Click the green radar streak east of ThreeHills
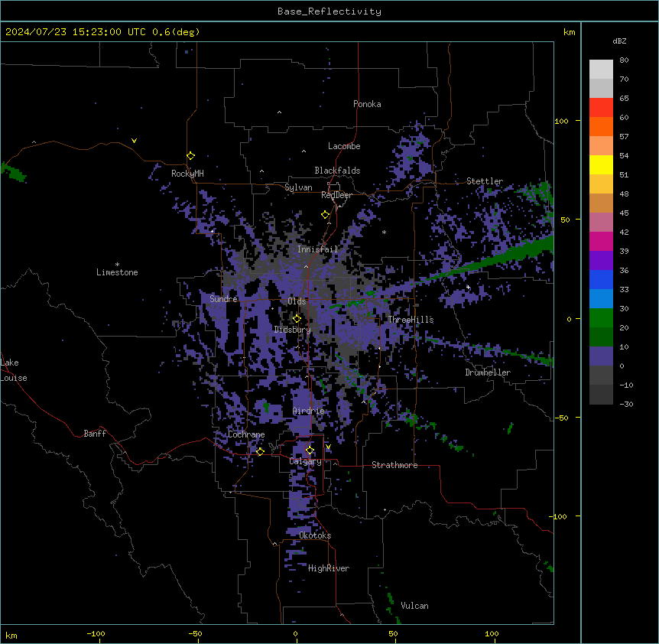 488,262
